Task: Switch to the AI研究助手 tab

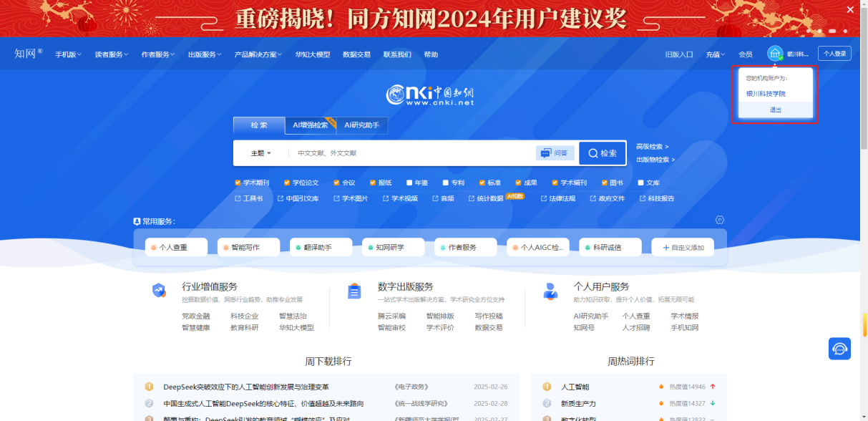Action: coord(361,125)
